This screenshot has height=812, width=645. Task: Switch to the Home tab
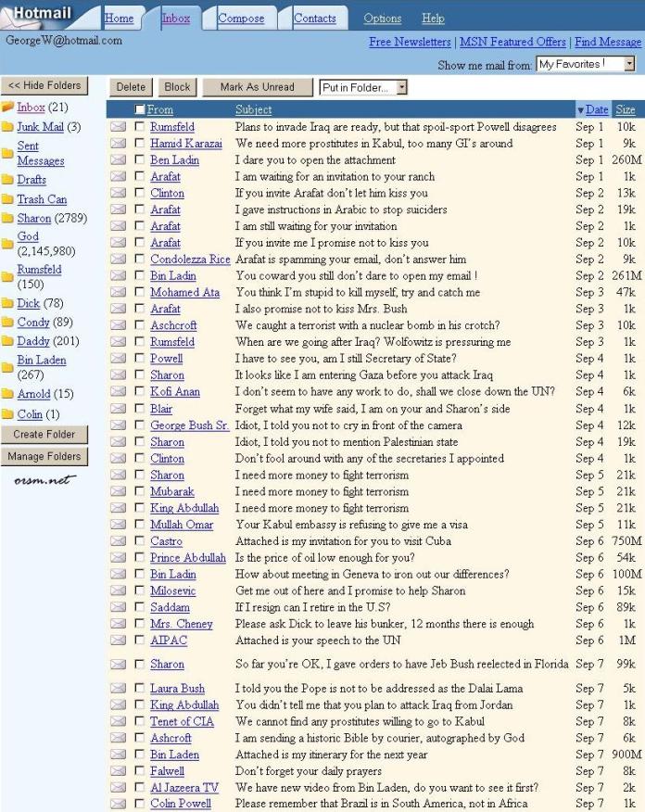point(119,19)
